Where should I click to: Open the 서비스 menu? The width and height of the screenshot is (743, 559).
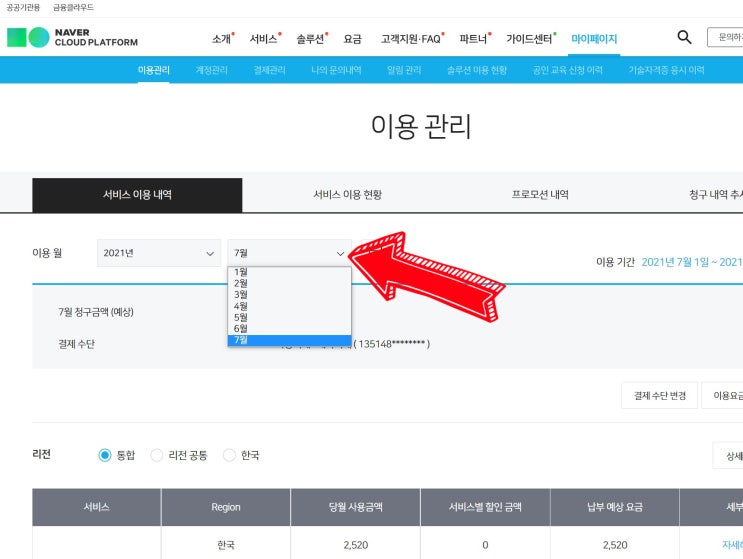[263, 39]
